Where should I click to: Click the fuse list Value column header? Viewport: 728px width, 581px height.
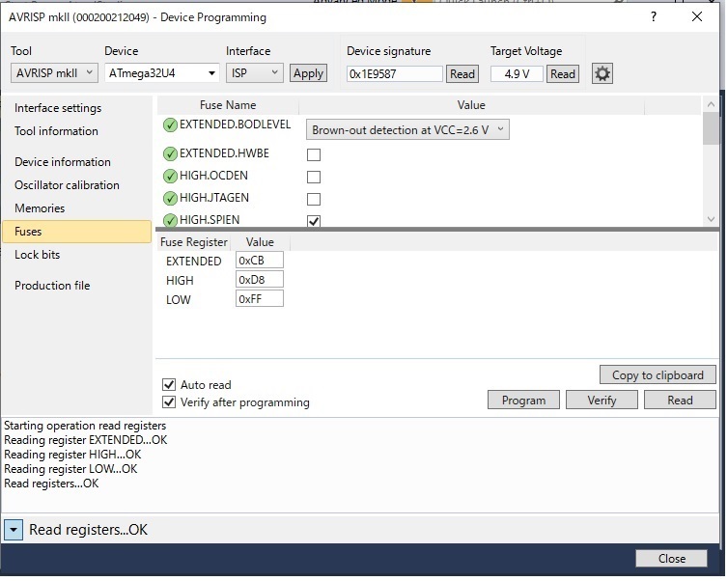click(x=471, y=105)
